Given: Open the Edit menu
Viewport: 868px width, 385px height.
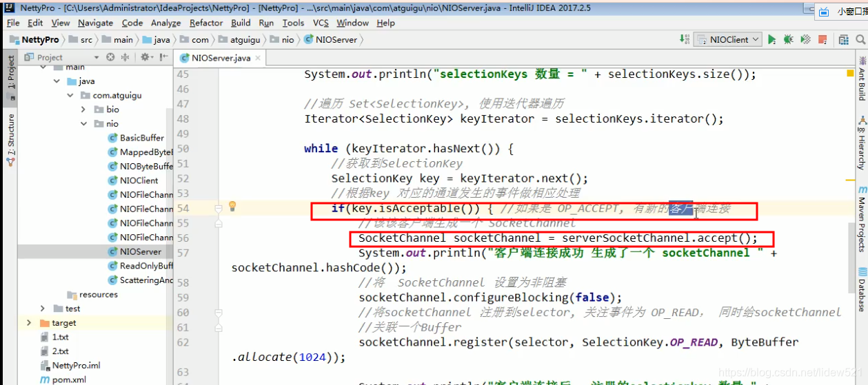Looking at the screenshot, I should click(x=35, y=23).
